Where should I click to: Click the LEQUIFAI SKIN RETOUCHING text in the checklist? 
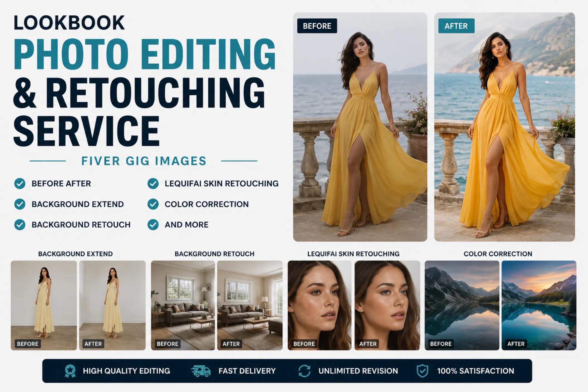coord(221,183)
